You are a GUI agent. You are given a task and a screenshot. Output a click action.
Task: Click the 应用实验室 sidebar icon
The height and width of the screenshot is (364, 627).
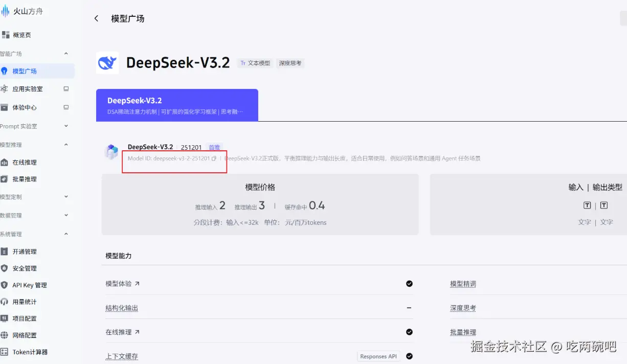(x=5, y=89)
